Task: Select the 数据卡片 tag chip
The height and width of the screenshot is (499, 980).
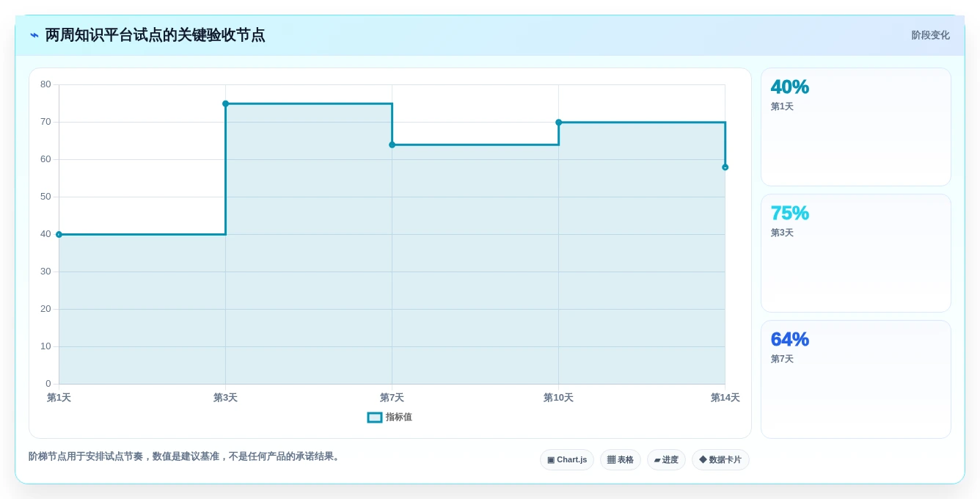Action: click(x=720, y=459)
